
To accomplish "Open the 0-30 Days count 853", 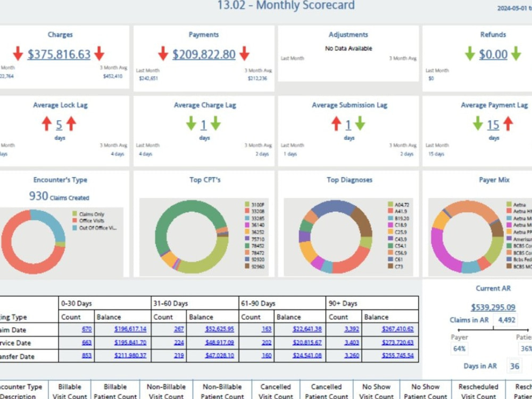I will (87, 355).
